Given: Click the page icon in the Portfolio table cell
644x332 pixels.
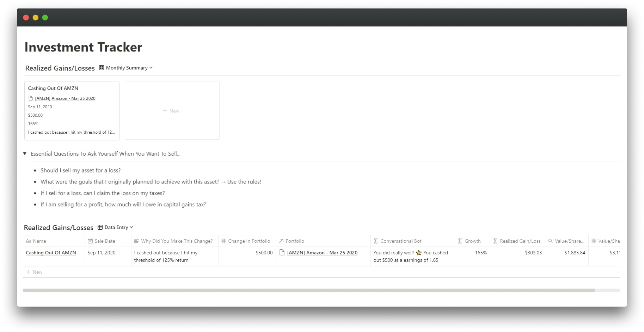Looking at the screenshot, I should [282, 252].
